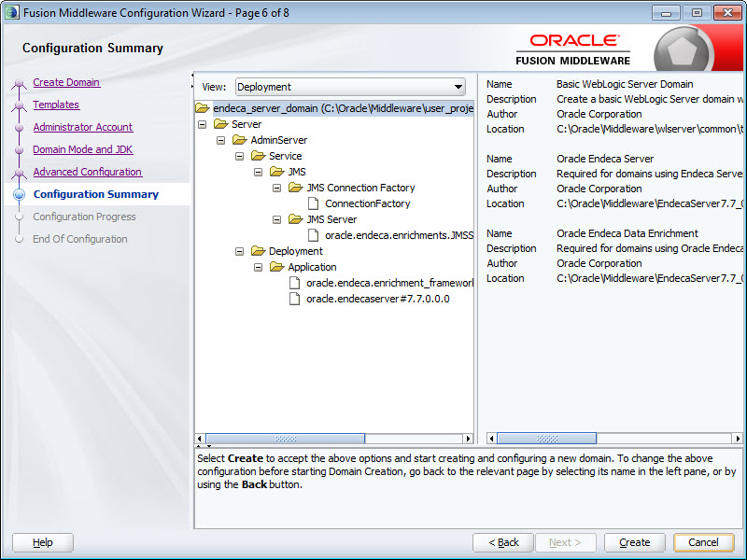Select the AdminServer tree label
Viewport: 747px width, 560px height.
coord(278,140)
